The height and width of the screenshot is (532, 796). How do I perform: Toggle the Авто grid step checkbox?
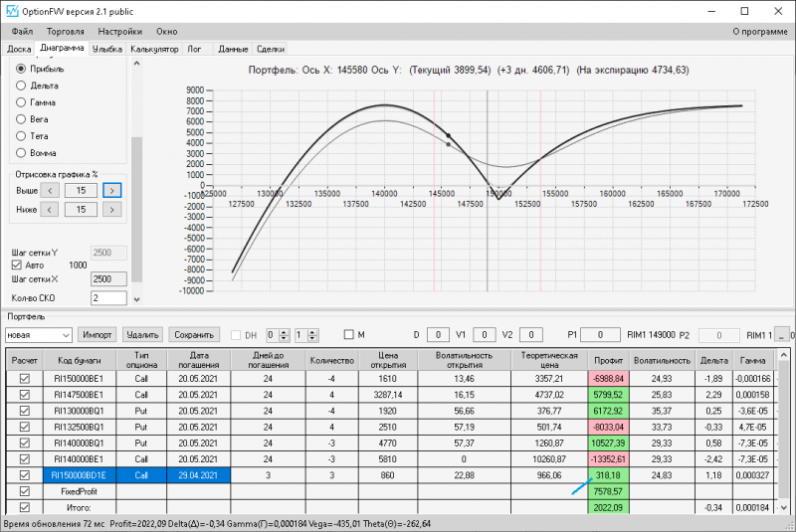16,266
